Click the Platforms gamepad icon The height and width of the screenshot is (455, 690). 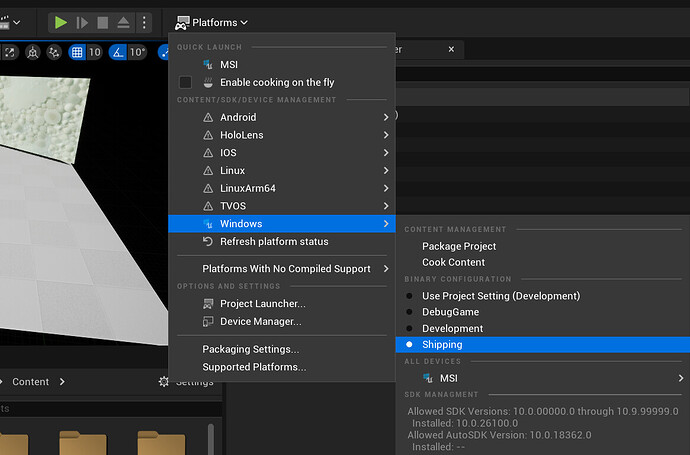click(182, 23)
